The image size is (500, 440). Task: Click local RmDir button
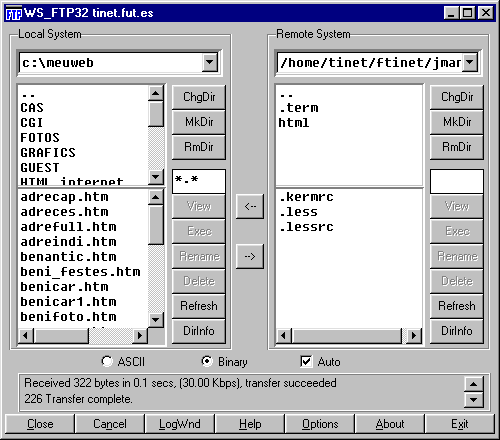pos(199,147)
